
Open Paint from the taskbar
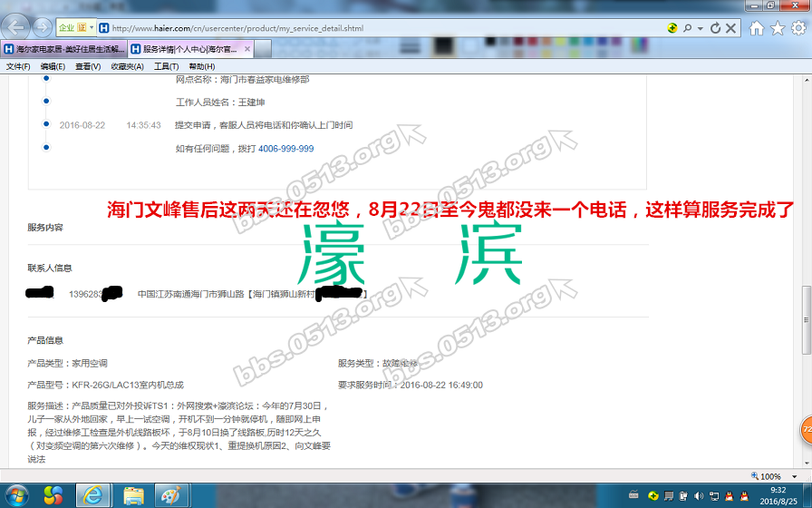pyautogui.click(x=169, y=495)
